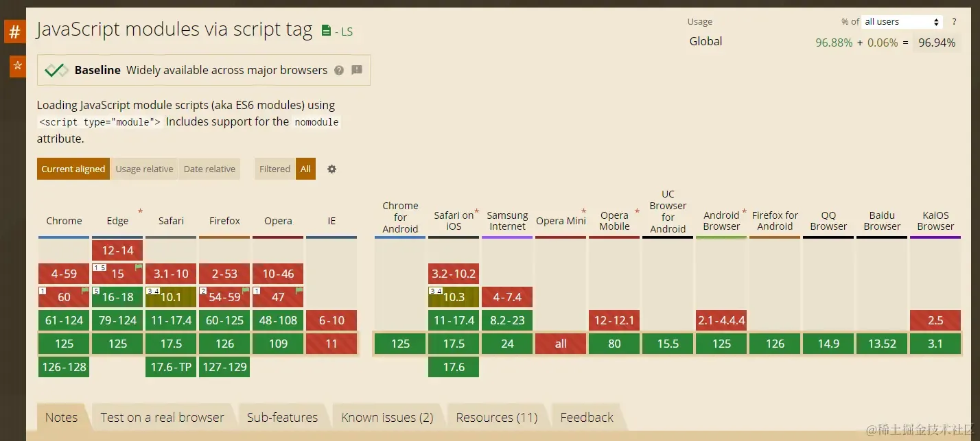Click the JavaScript modules via script tag title

pos(174,29)
